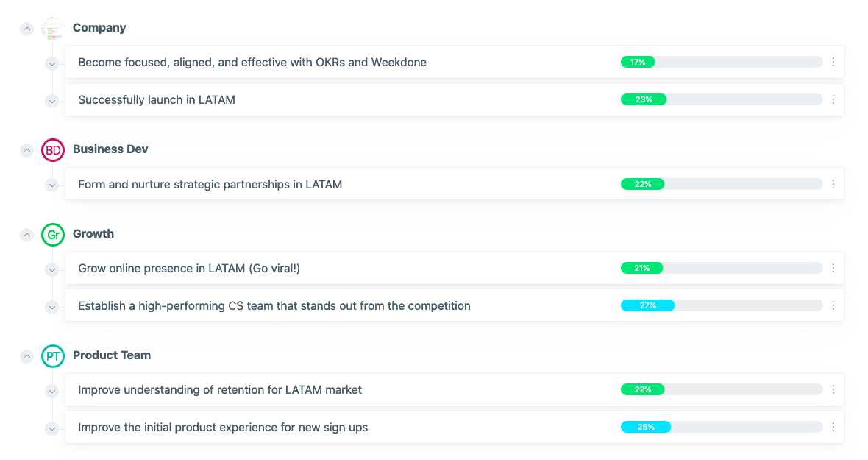Collapse the Business Dev section

click(x=26, y=150)
